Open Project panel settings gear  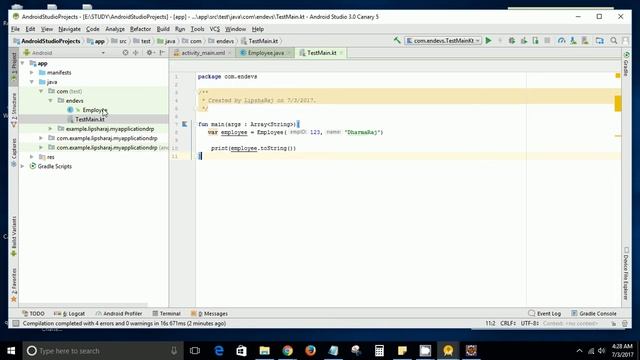click(x=149, y=53)
